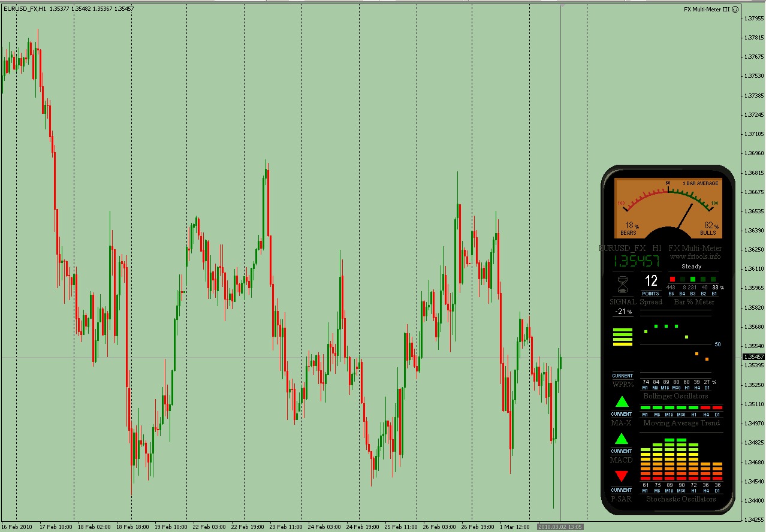Screen dimensions: 766x532
Task: Click the red B5 bar meter square
Action: 672,279
